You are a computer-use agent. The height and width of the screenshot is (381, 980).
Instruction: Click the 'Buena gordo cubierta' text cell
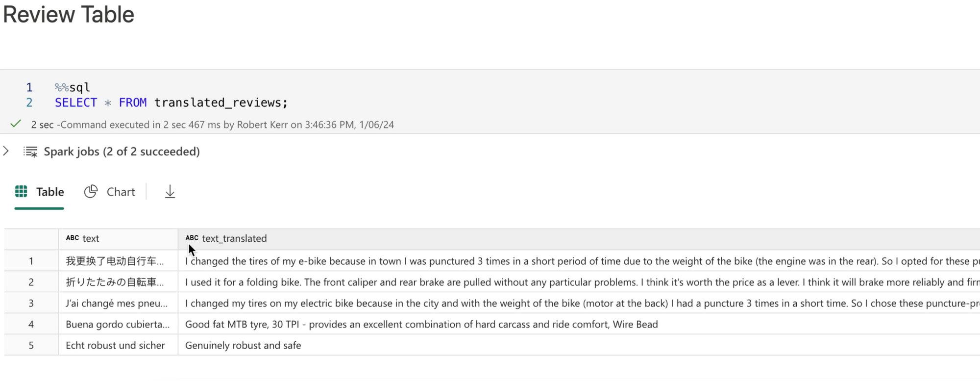tap(118, 325)
